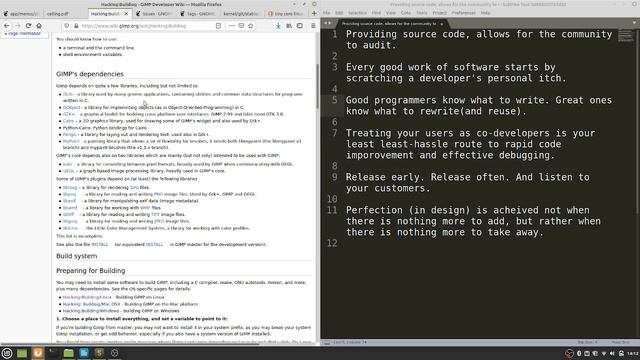Screen dimensions: 640x360
Task: Open Firefox hamburger menu
Action: tap(313, 26)
